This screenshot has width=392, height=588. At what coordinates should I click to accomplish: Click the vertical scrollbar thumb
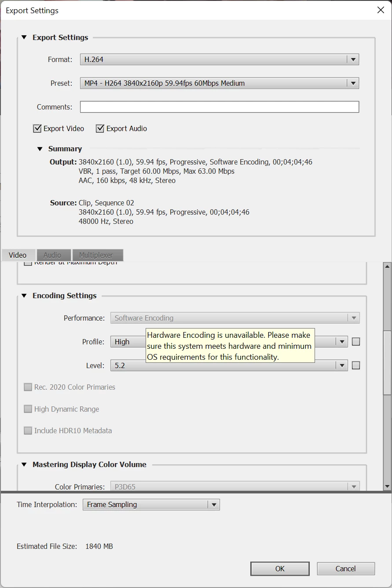coord(387,363)
